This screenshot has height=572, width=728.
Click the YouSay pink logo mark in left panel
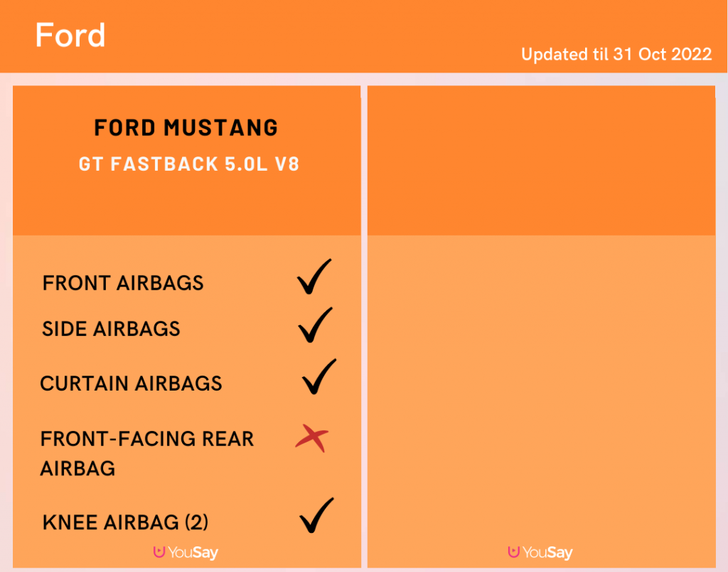(x=159, y=551)
